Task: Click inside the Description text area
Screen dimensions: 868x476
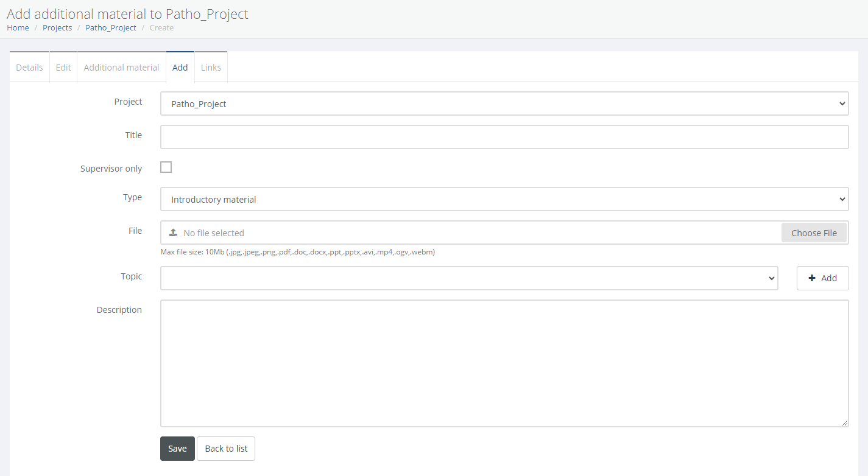Action: [x=504, y=363]
